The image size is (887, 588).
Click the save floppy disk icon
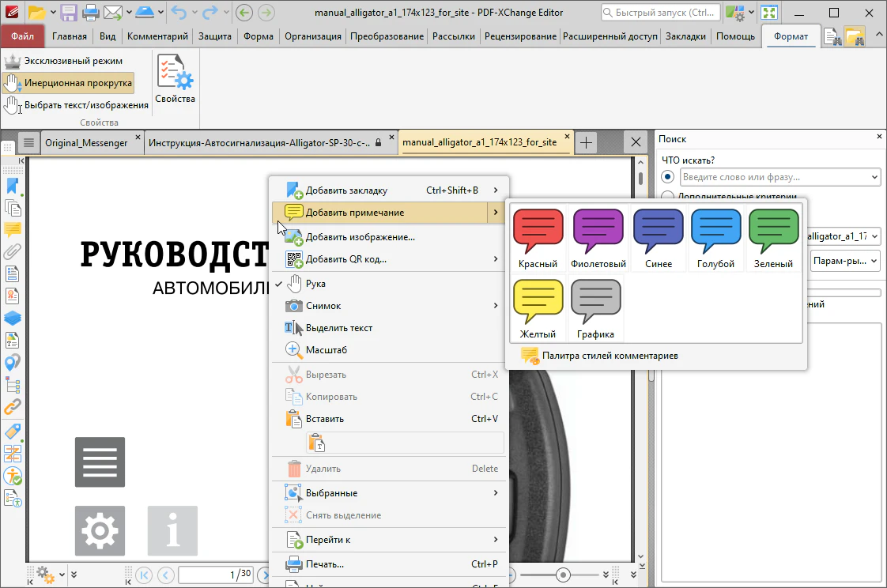69,13
